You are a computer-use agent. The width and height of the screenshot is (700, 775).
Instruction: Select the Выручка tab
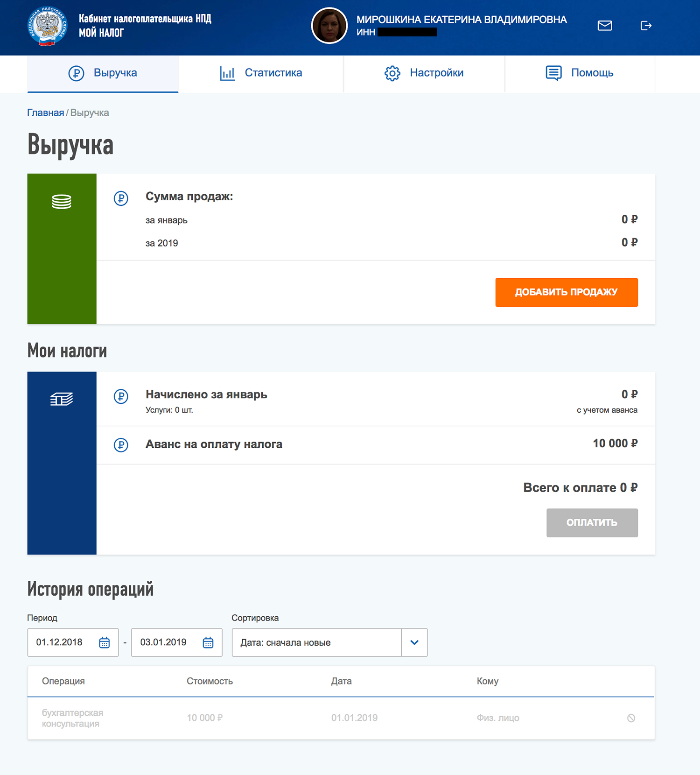point(103,73)
